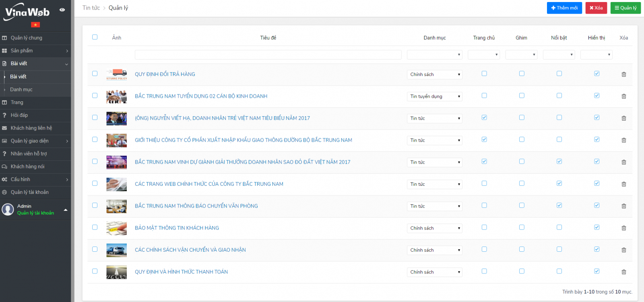Open category dropdown for 'QUY ĐỊNH ĐỔI TRẢ HÀNG'

[434, 74]
